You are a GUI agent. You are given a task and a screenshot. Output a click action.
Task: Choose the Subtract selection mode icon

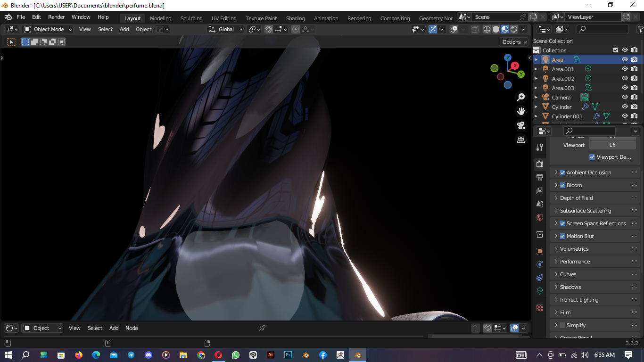43,42
